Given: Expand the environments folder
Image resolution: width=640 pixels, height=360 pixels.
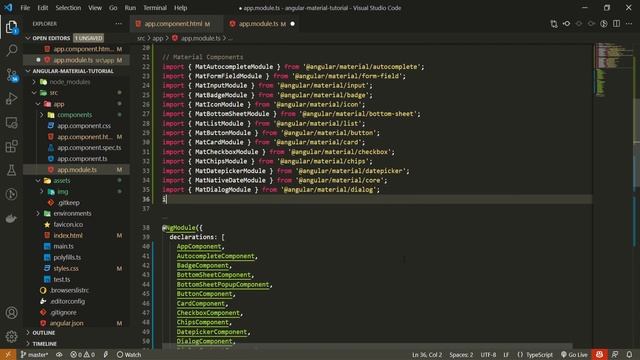Looking at the screenshot, I should point(72,213).
